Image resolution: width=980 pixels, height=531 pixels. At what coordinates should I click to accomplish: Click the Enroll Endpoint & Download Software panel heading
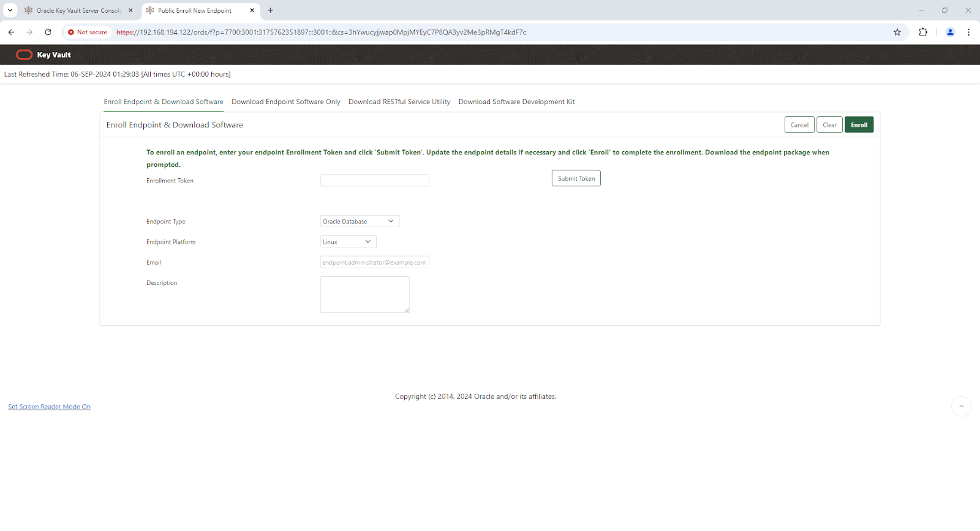(175, 125)
